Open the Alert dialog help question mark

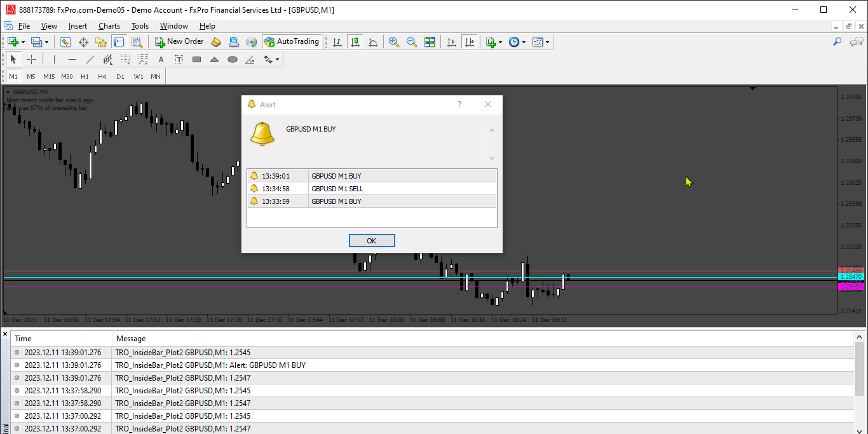coord(459,104)
